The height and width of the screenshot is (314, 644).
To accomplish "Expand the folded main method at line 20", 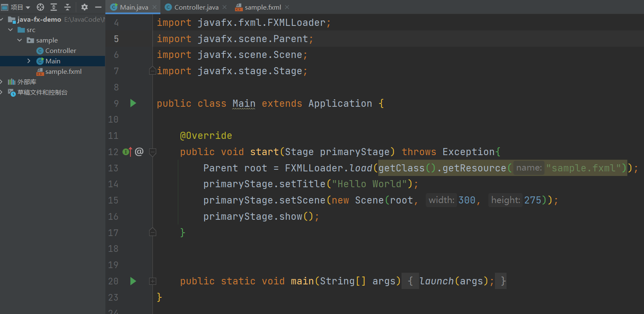I will [x=152, y=281].
